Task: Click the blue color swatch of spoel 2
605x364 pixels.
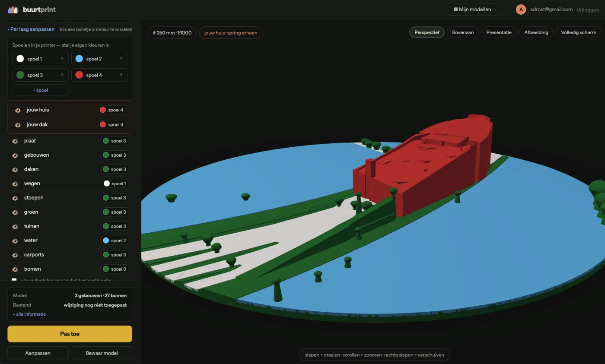Action: pyautogui.click(x=79, y=58)
